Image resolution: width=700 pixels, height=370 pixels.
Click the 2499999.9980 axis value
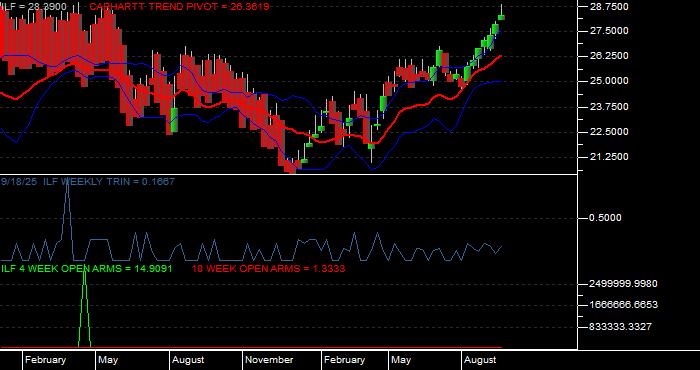(x=623, y=284)
